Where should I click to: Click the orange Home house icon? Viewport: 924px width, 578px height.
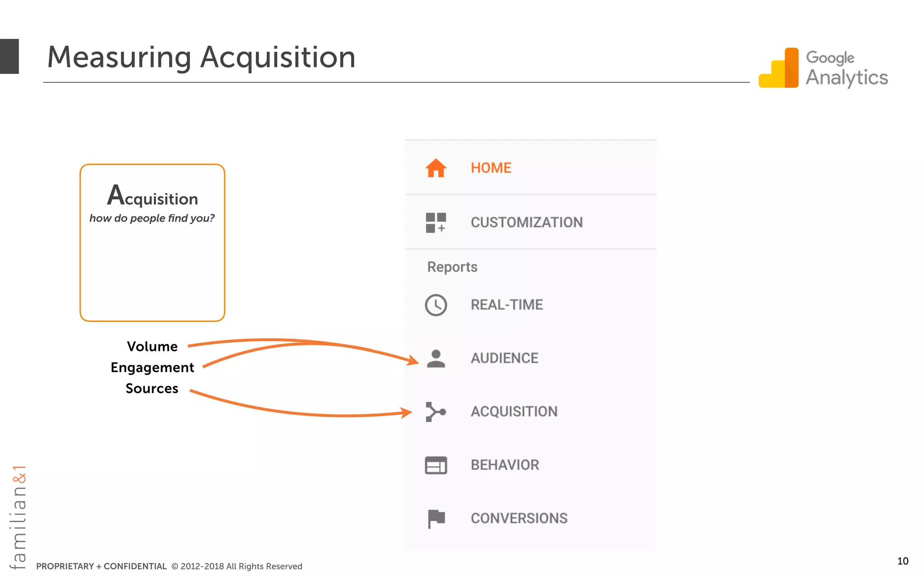(436, 168)
